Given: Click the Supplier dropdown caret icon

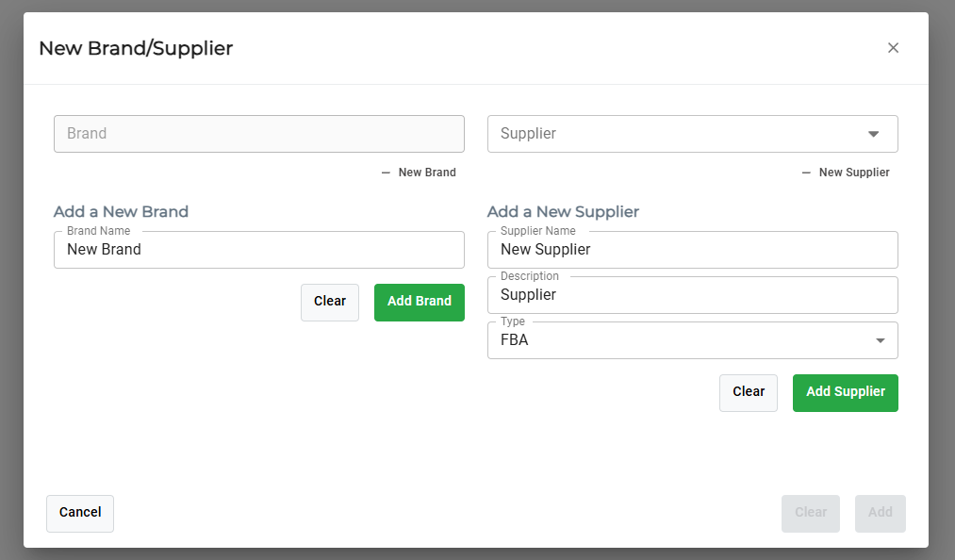Looking at the screenshot, I should click(x=873, y=134).
